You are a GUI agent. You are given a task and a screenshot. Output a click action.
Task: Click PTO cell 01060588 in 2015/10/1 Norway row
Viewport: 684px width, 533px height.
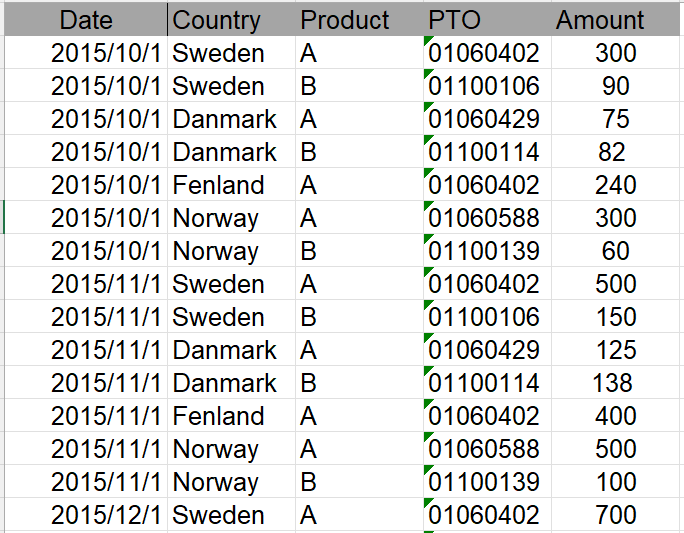pos(487,218)
